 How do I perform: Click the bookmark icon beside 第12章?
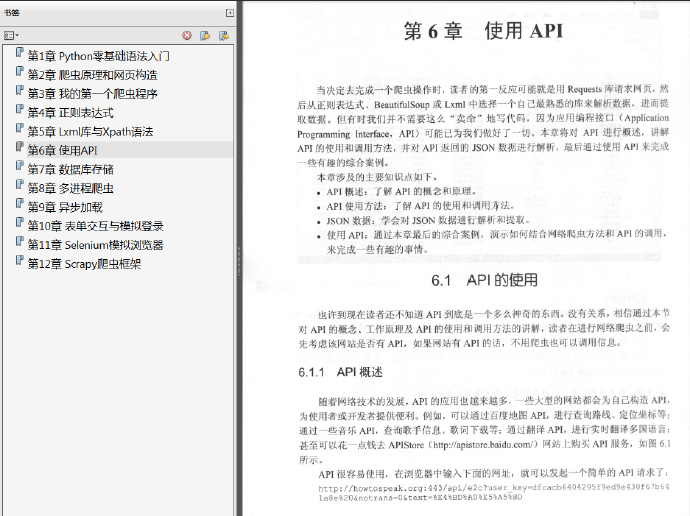[x=19, y=260]
